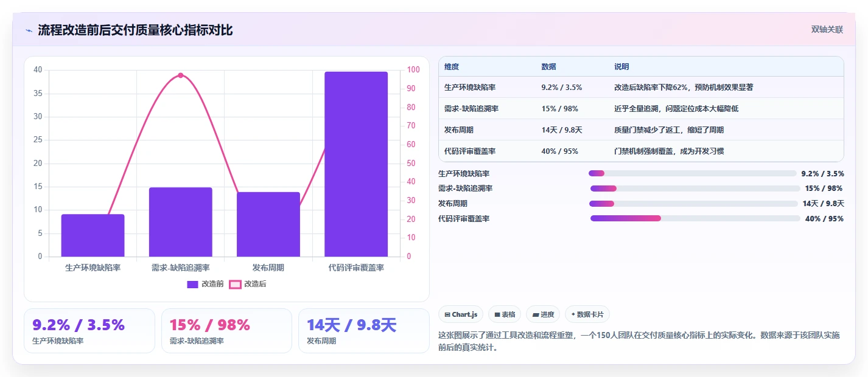Click the purple bar for 生产环境缺陷率

pos(93,235)
